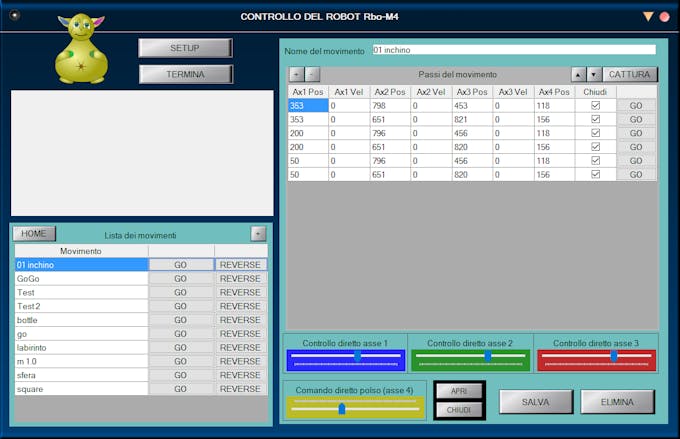Toggle Chiudi checkbox in row 353 / 651

click(595, 119)
